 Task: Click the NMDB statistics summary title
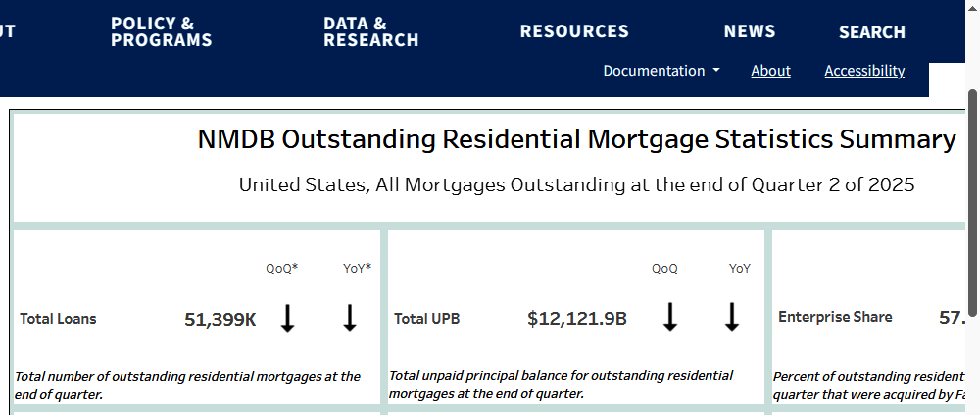[x=576, y=139]
